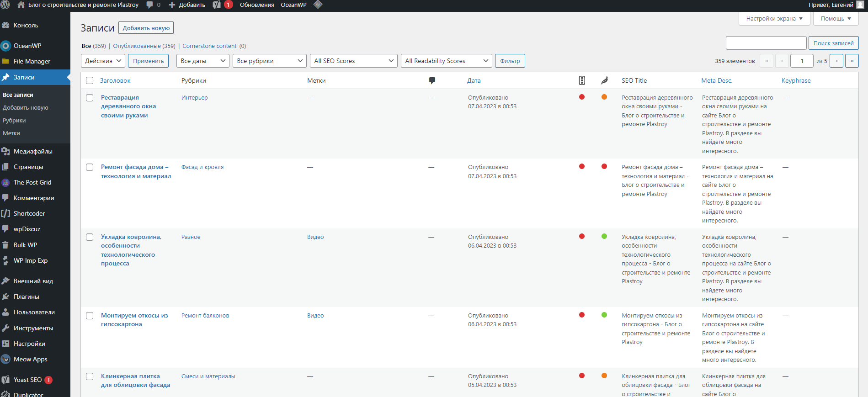Click Добавить новую button near title
The height and width of the screenshot is (397, 868).
[146, 28]
